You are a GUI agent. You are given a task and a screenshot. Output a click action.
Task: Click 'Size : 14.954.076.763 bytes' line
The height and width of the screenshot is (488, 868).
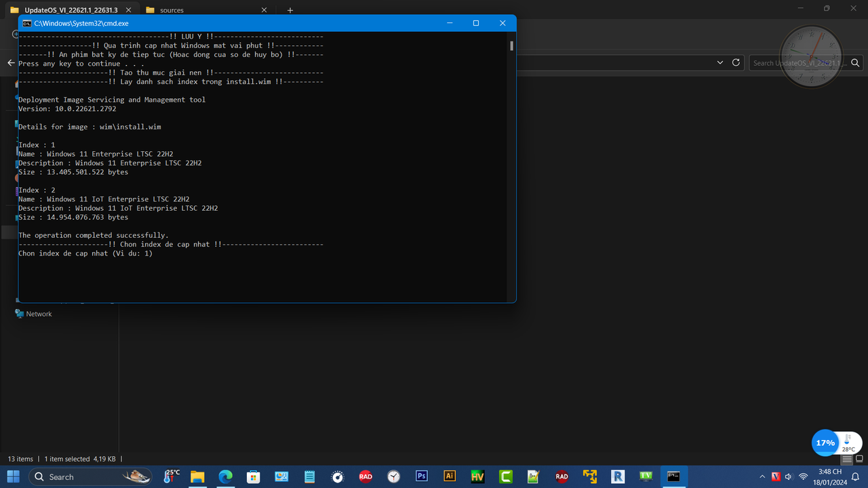click(x=73, y=218)
